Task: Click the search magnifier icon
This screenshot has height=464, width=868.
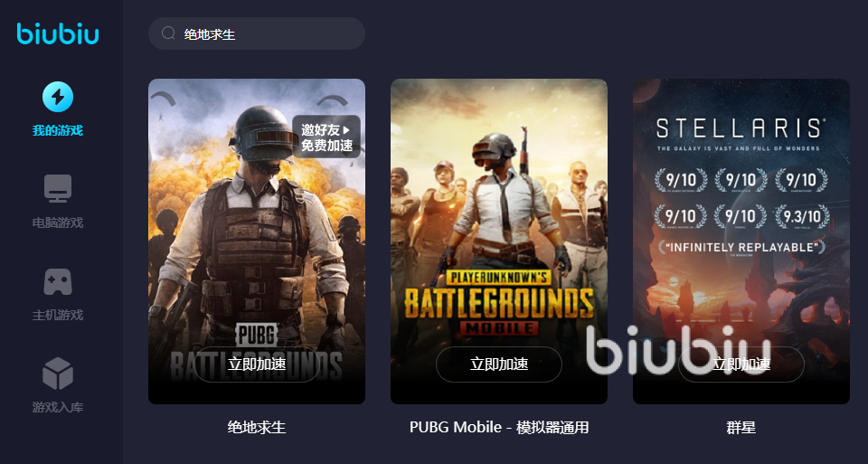Action: [168, 33]
